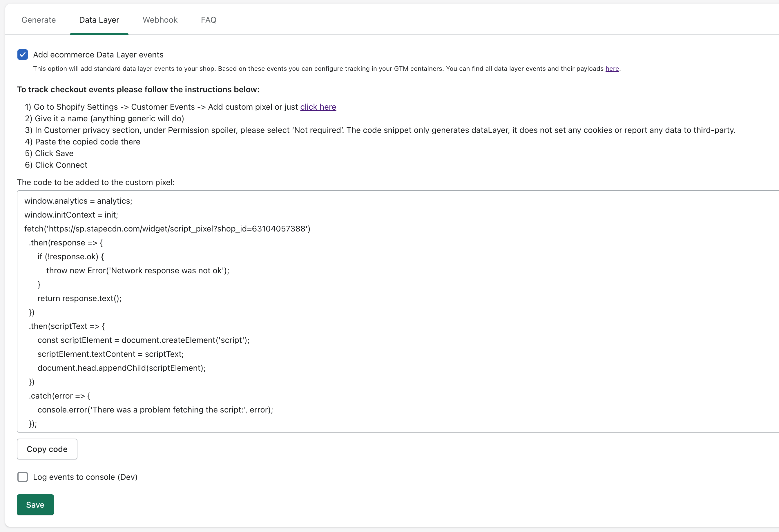Enable Add ecommerce Data Layer events
The width and height of the screenshot is (779, 532).
pyautogui.click(x=22, y=54)
